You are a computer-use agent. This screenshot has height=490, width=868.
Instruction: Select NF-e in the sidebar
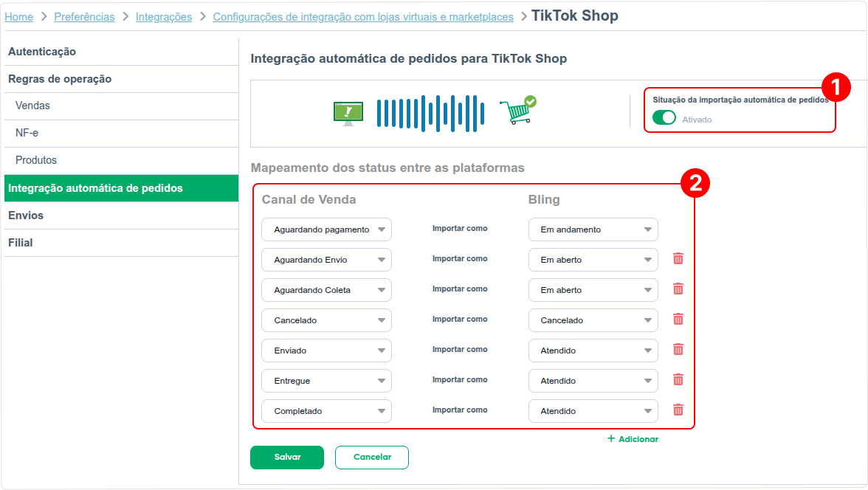[x=121, y=133]
